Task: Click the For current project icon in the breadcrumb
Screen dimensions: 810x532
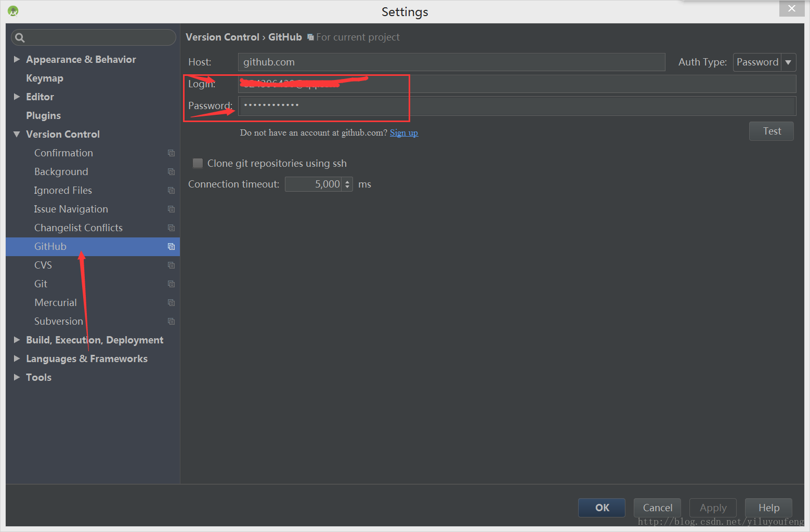Action: tap(310, 37)
